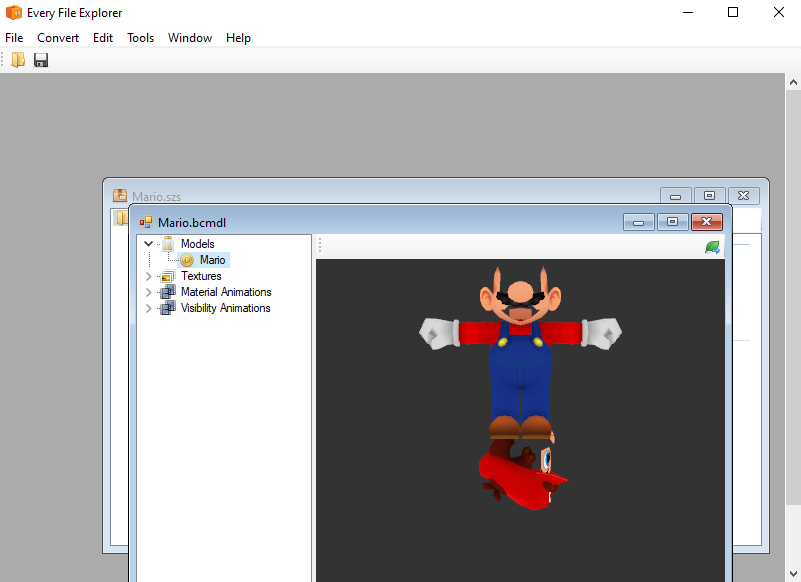Click the Mario.bcmdl title text
The image size is (801, 582).
pyautogui.click(x=192, y=223)
